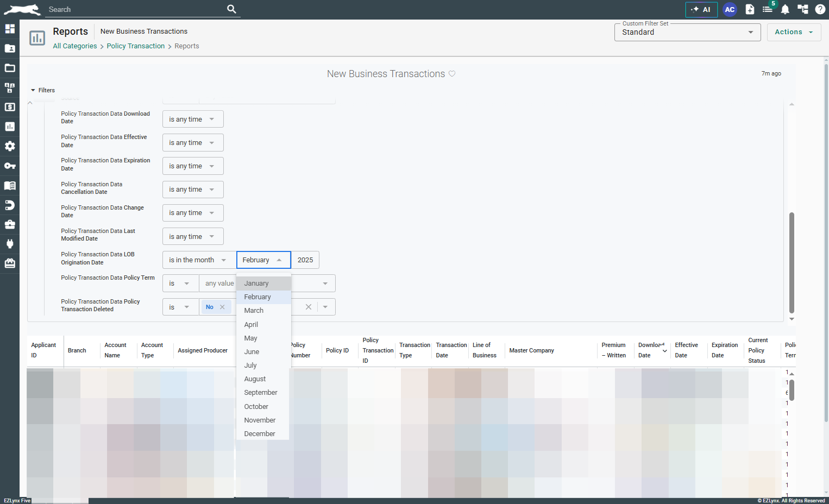
Task: Go to Policy Transaction breadcrumb
Action: 136,46
